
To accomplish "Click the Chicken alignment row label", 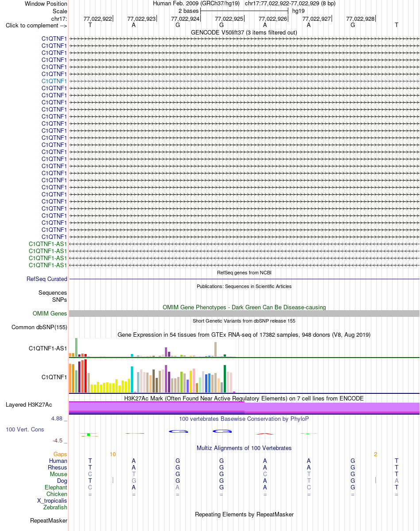I will [x=57, y=494].
